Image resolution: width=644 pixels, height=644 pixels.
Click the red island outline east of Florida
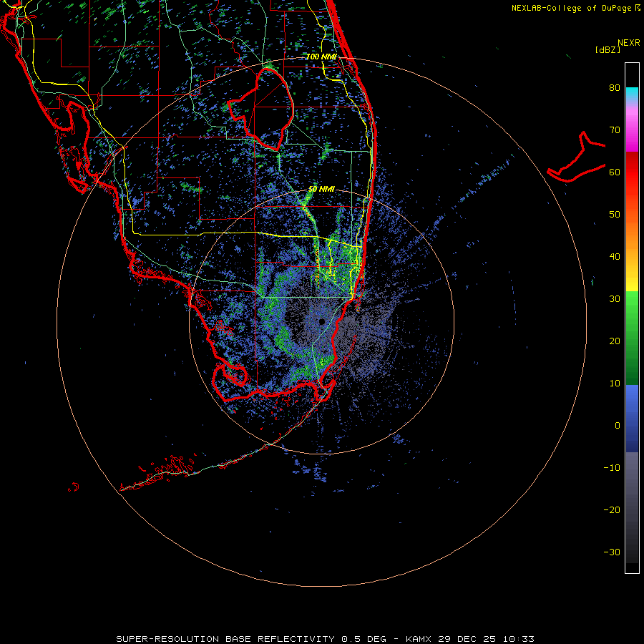577,157
